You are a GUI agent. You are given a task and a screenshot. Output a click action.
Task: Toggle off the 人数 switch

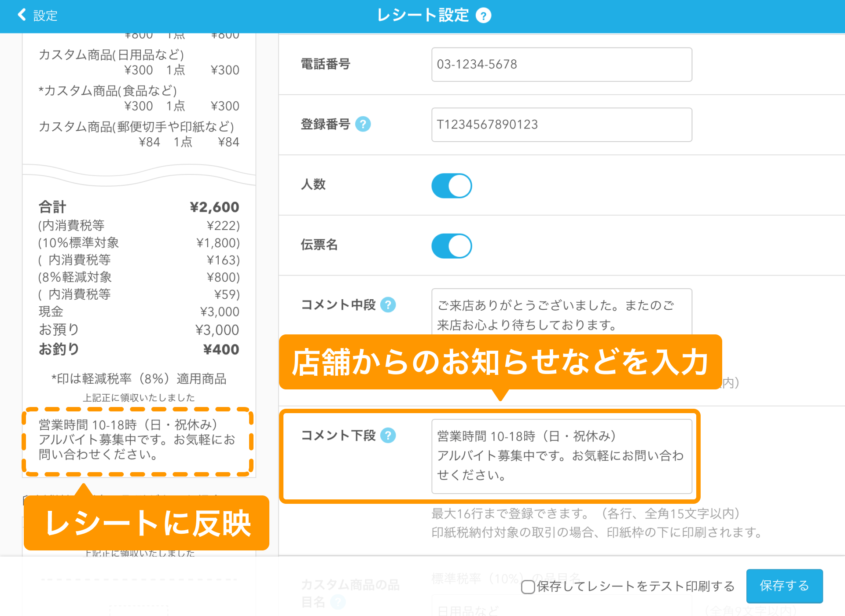coord(452,185)
